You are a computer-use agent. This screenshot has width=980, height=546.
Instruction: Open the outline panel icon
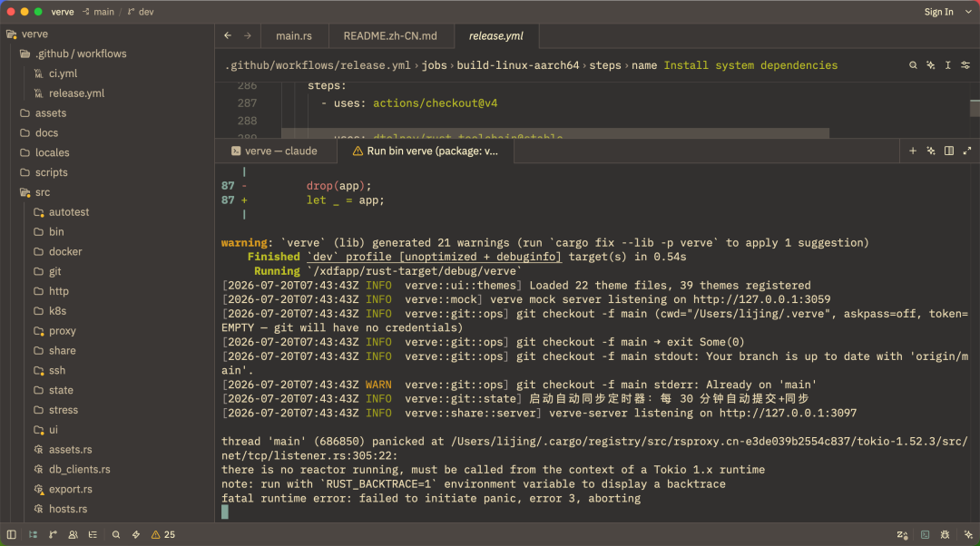click(x=93, y=534)
